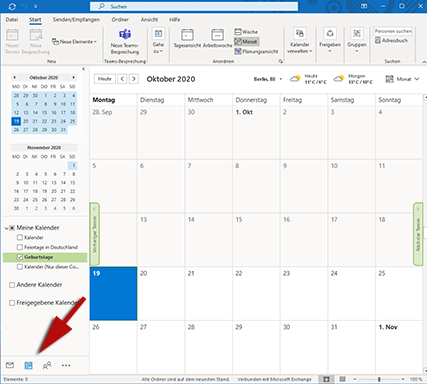Open the Ansicht ribbon tab
427x384 pixels.
(x=149, y=20)
